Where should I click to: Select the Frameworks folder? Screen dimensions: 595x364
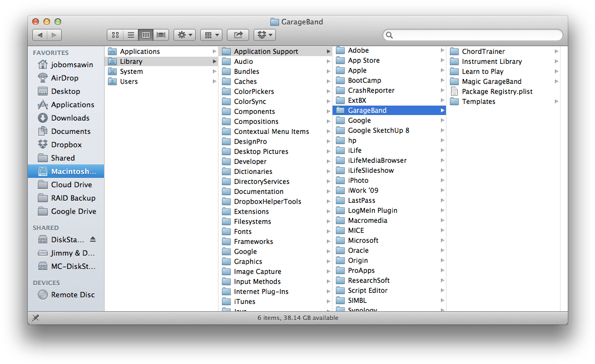click(x=275, y=242)
